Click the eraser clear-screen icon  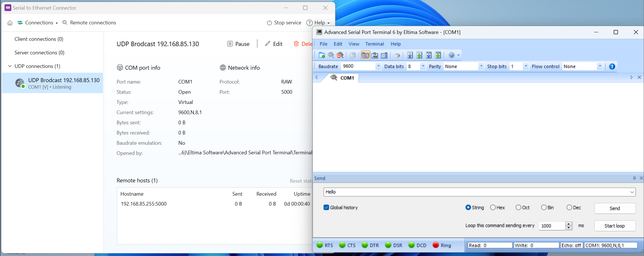[397, 55]
